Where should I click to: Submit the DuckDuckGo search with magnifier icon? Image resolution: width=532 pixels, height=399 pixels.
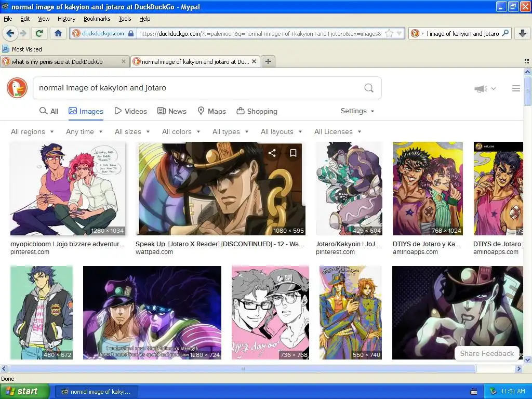click(x=369, y=88)
